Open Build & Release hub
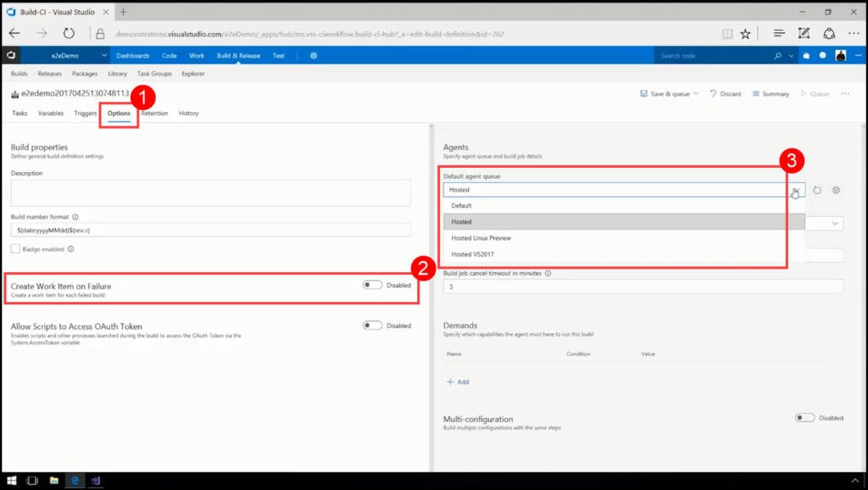868x490 pixels. point(238,56)
